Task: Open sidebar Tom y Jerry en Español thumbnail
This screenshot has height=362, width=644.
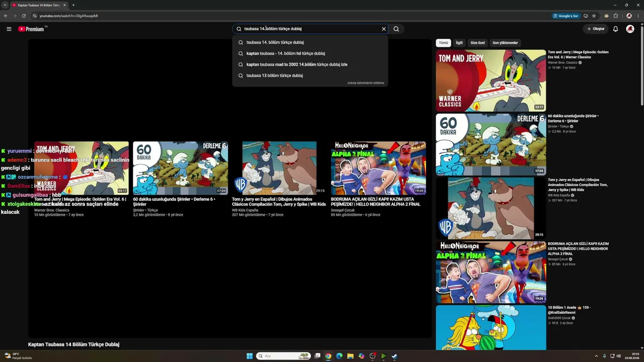Action: coord(491,208)
